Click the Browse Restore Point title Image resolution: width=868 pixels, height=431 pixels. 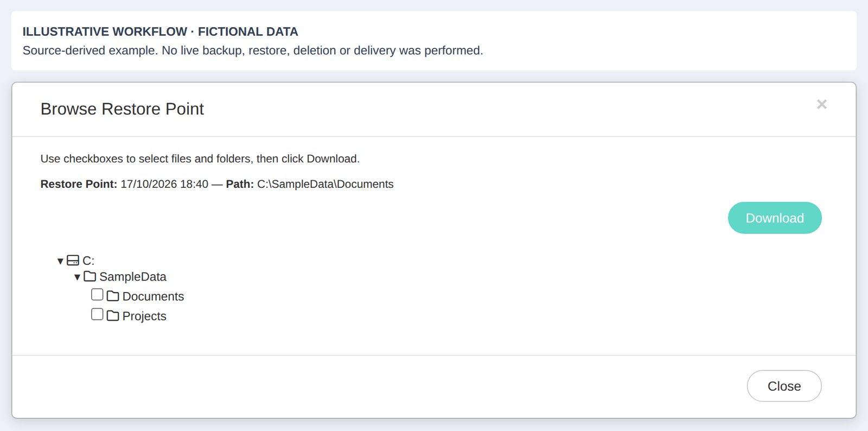tap(122, 109)
